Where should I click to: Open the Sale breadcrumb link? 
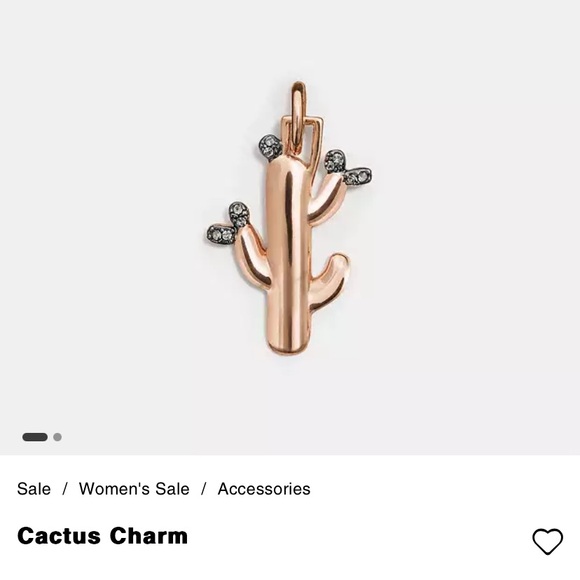(34, 489)
